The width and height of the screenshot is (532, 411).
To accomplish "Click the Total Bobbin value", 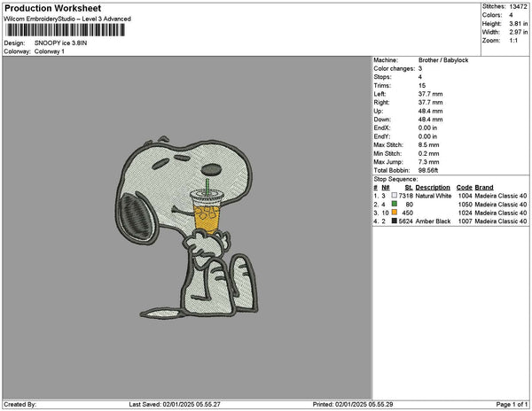I will coord(428,170).
